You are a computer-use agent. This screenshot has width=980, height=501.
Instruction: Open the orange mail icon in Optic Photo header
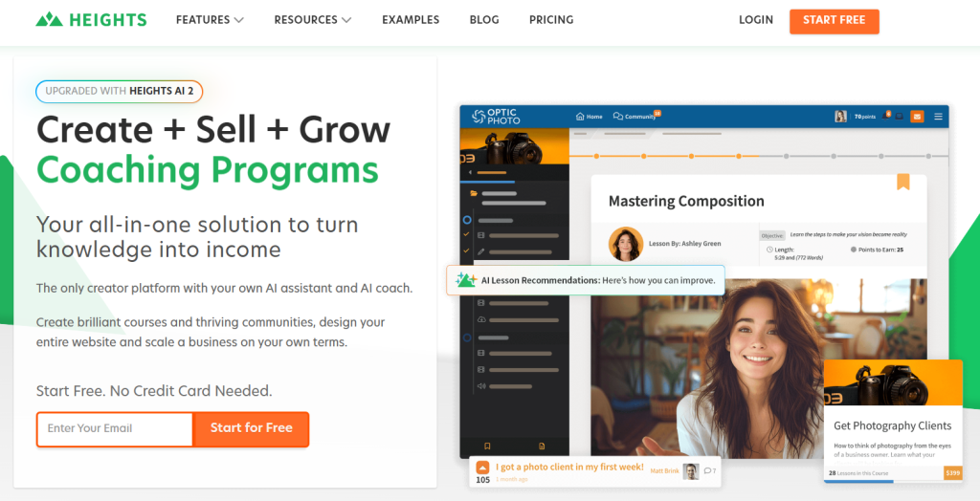pos(917,117)
